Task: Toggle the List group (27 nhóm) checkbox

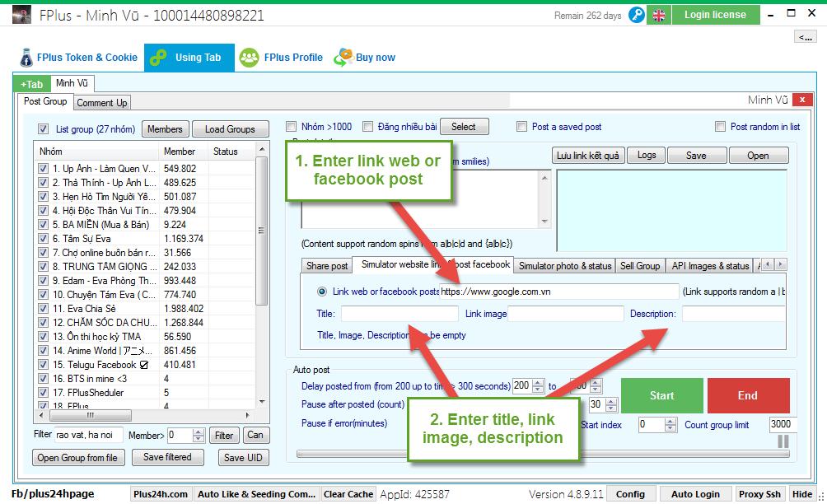Action: click(x=44, y=129)
